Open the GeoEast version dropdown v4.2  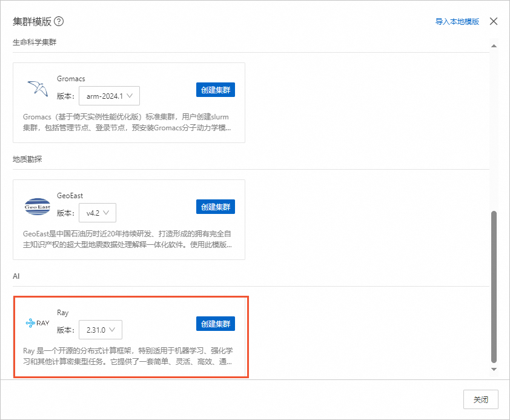pos(98,213)
